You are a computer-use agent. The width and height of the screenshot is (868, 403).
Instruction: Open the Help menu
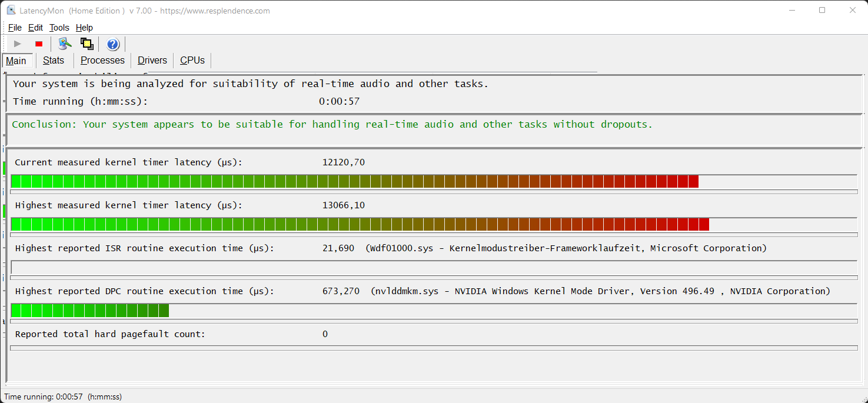(84, 28)
